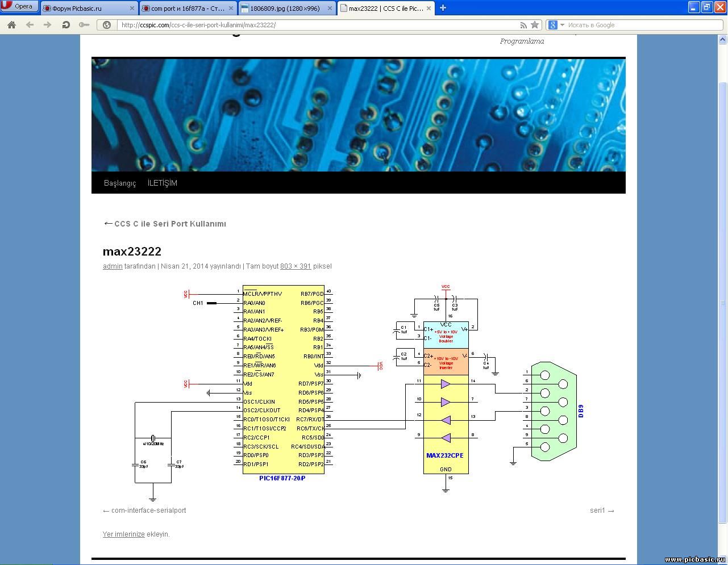The image size is (728, 565).
Task: Click the Google search input field
Action: coord(644,25)
